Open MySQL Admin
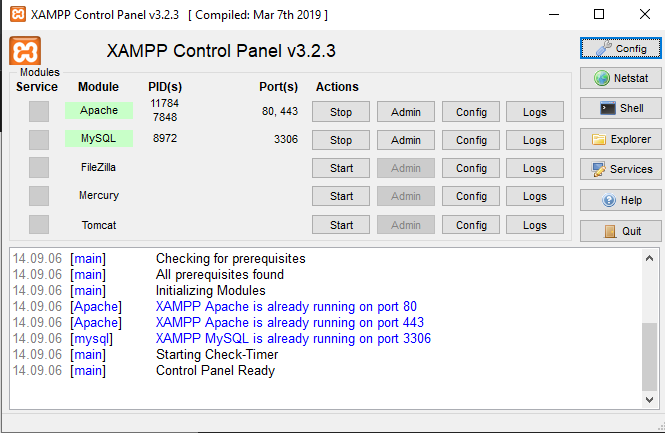Image resolution: width=665 pixels, height=433 pixels. [406, 140]
